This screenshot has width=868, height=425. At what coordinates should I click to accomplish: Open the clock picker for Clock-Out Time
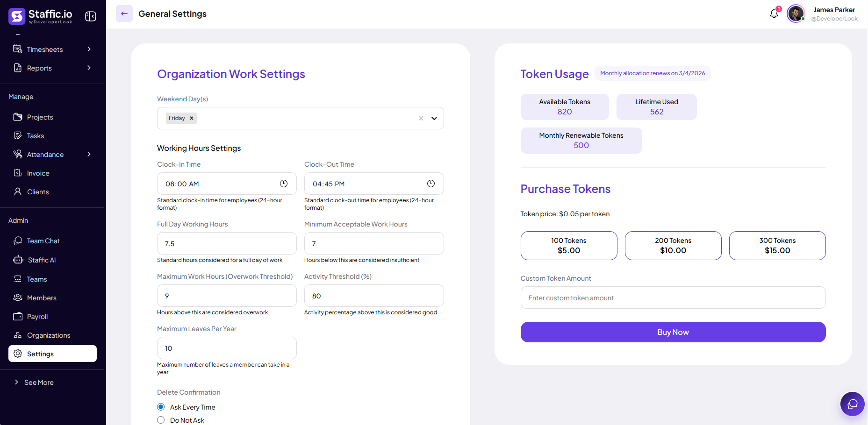[431, 184]
